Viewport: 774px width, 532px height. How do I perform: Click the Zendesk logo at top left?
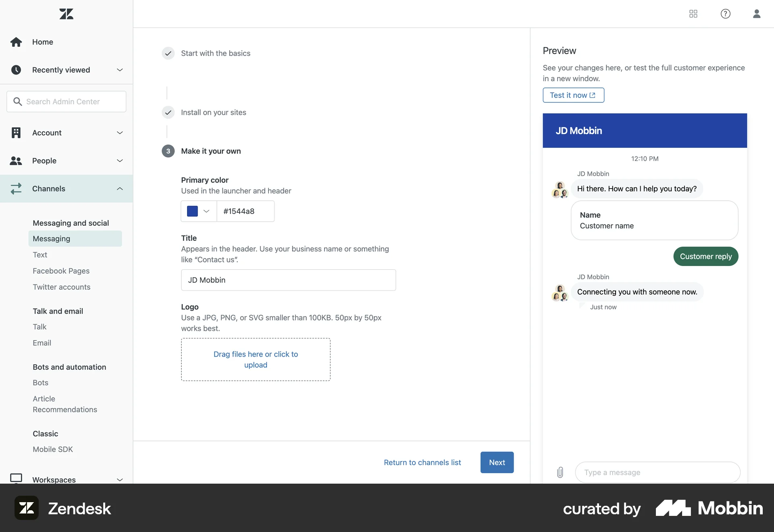[66, 14]
